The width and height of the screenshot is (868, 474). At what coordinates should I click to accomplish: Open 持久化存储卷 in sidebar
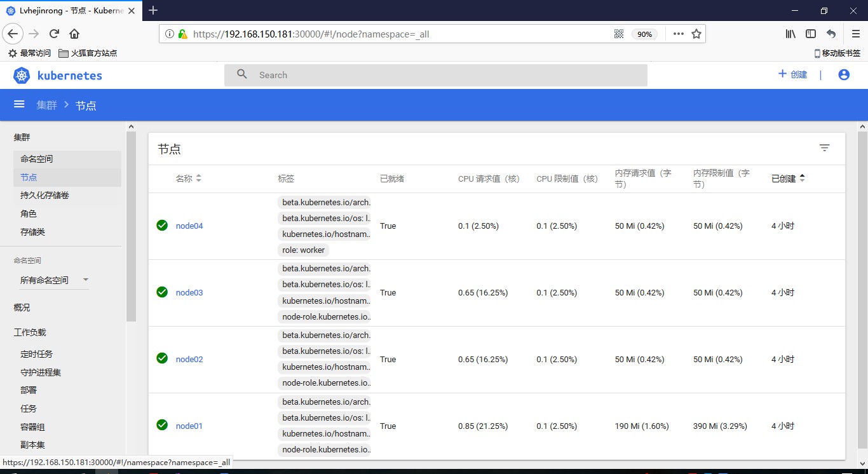(x=44, y=195)
